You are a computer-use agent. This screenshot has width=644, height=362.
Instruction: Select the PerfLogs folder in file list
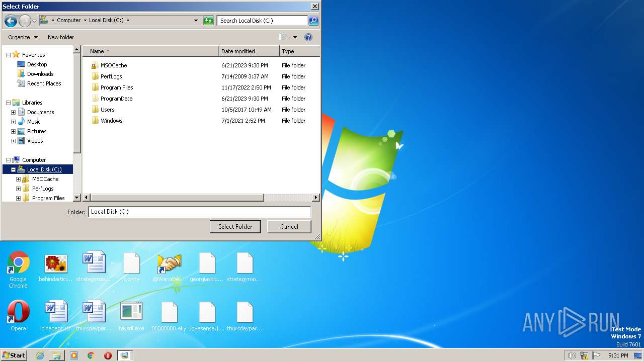pyautogui.click(x=111, y=76)
